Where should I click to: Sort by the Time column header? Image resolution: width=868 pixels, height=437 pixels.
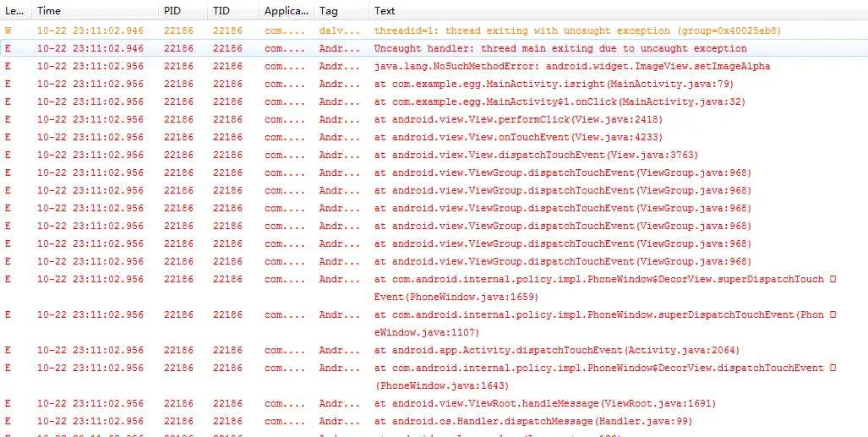[x=96, y=10]
